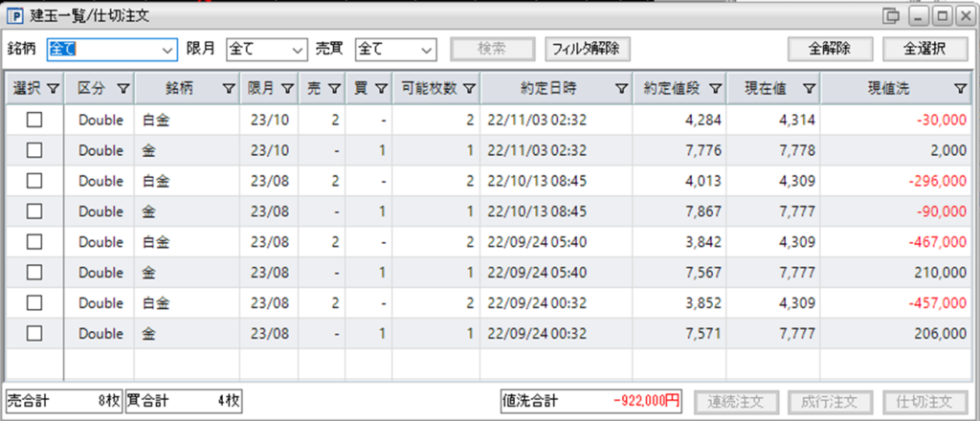The image size is (980, 421).
Task: Tick checkbox for 金 row priced 7,567
Action: tap(33, 273)
